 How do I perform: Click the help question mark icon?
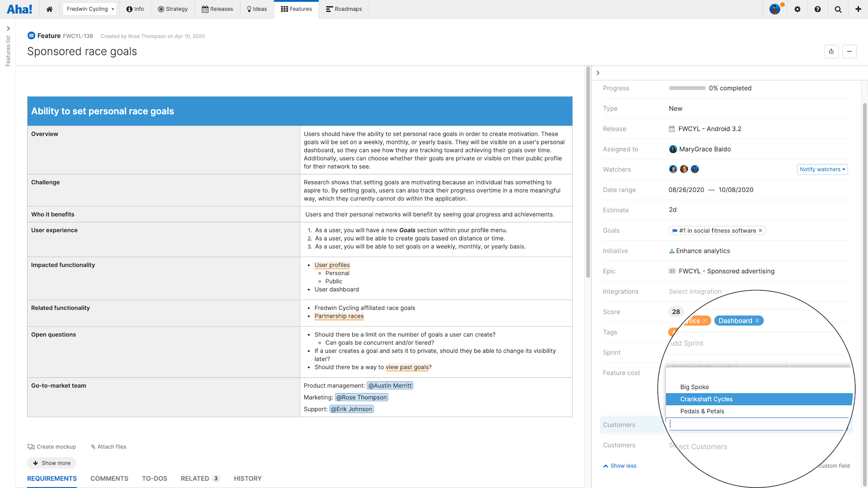[x=818, y=9]
